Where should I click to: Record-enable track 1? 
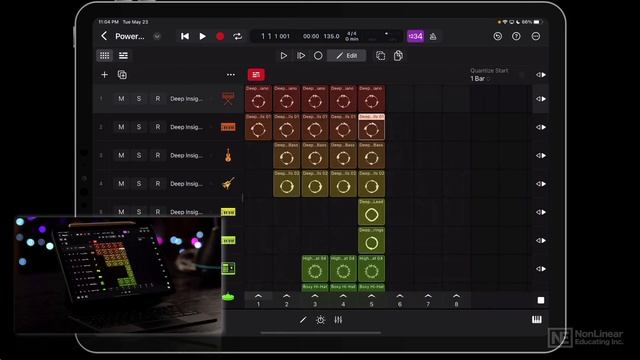158,99
